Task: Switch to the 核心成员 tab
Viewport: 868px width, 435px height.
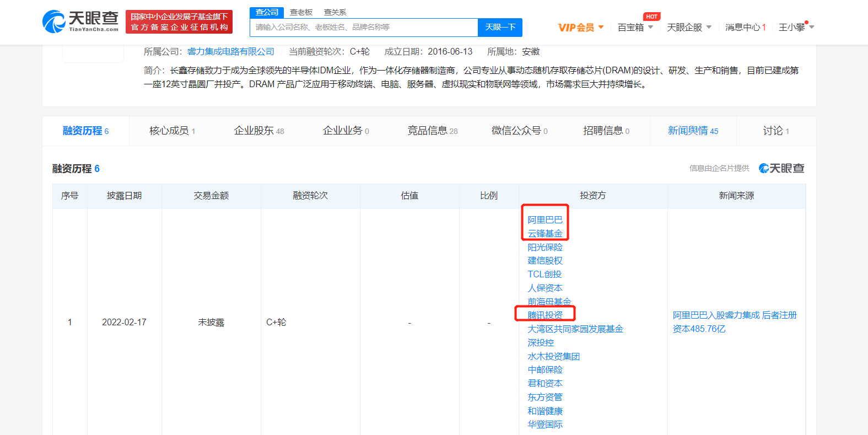Action: click(172, 131)
